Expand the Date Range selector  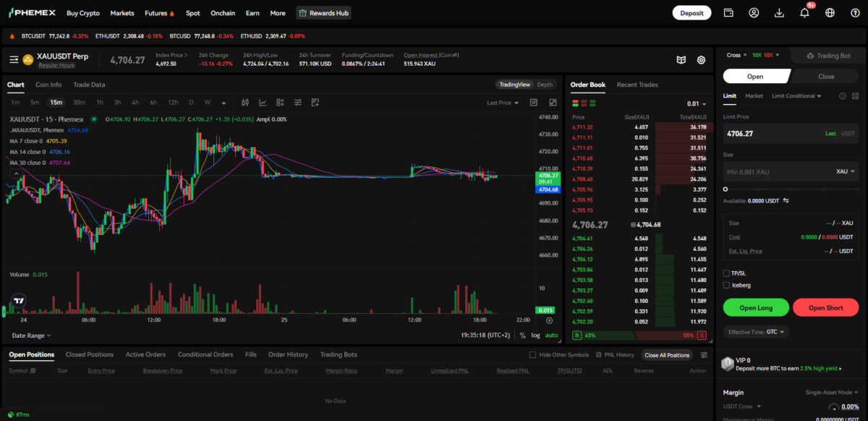[x=32, y=336]
